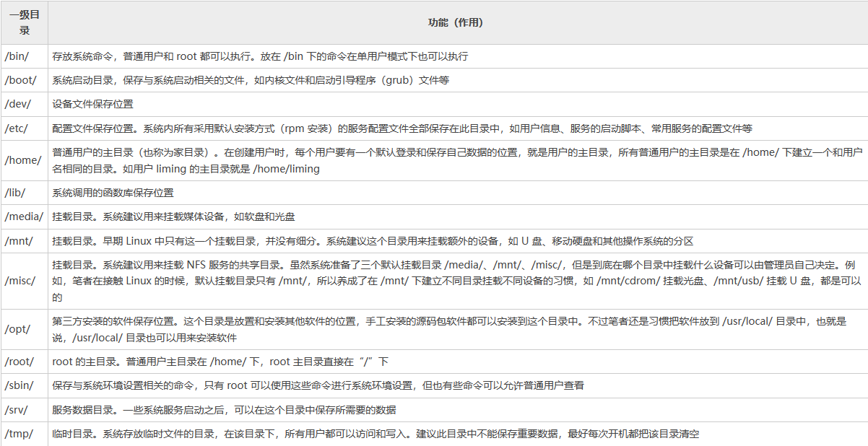Select the /opt/ directory cell
This screenshot has height=446, width=868.
click(x=17, y=329)
